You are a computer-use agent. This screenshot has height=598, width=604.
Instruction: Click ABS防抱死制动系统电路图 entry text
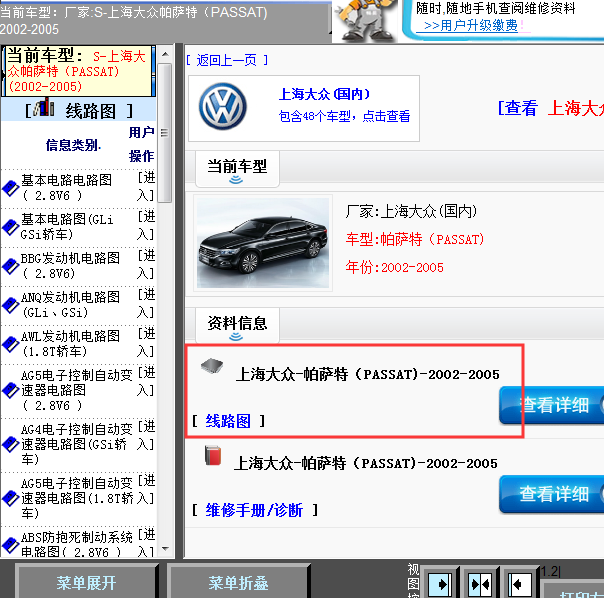[76, 544]
